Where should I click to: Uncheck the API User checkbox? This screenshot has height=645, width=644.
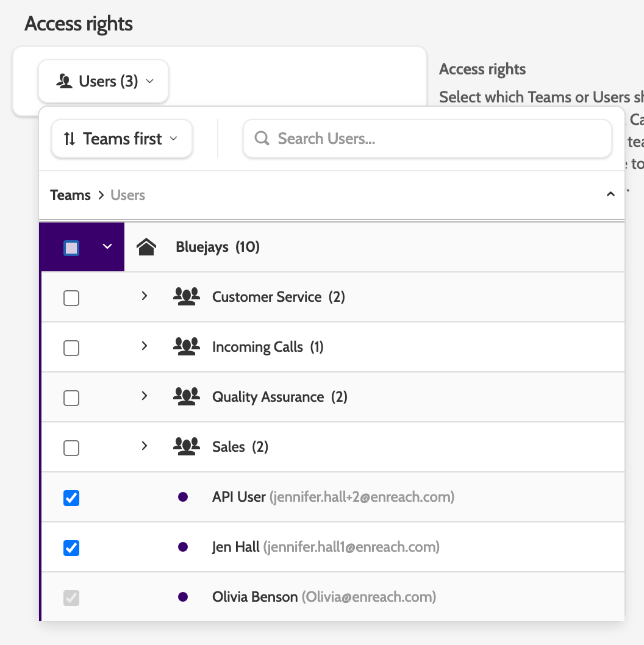click(x=71, y=498)
